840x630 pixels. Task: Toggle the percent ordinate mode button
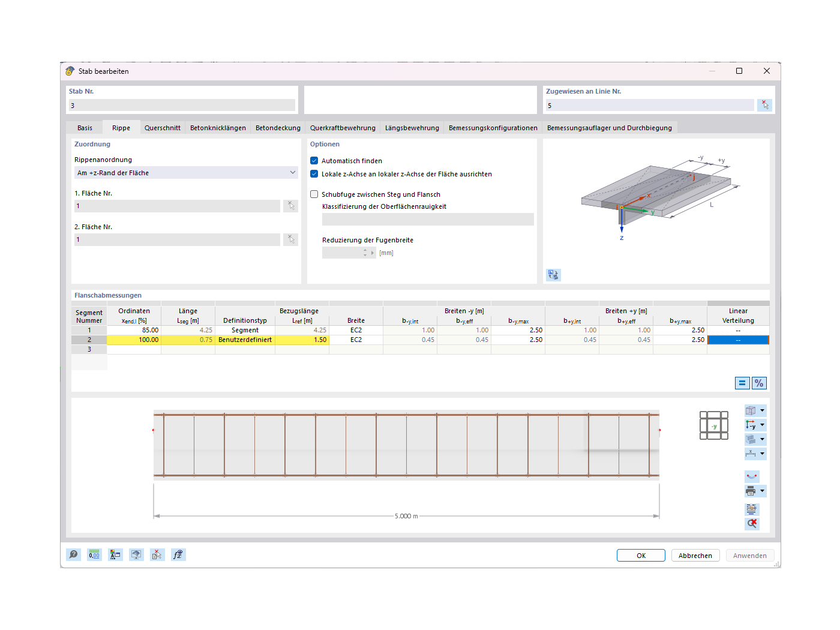pos(759,383)
